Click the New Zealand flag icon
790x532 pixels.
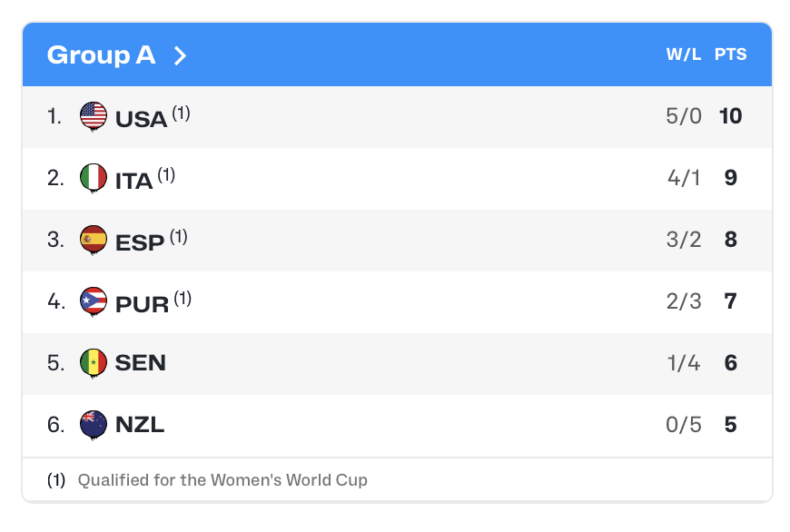(94, 424)
